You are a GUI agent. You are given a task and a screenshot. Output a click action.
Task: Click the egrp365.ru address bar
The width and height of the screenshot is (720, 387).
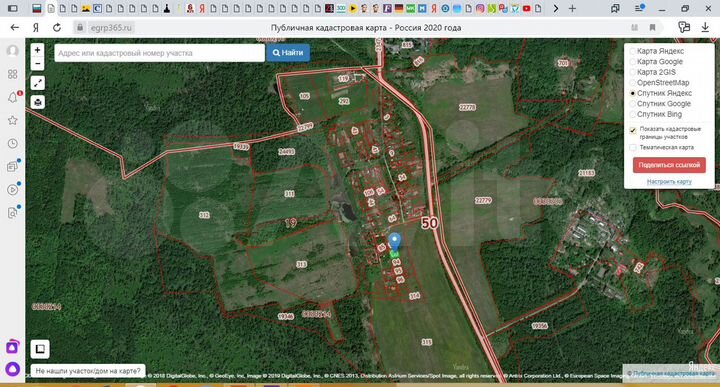tap(111, 28)
